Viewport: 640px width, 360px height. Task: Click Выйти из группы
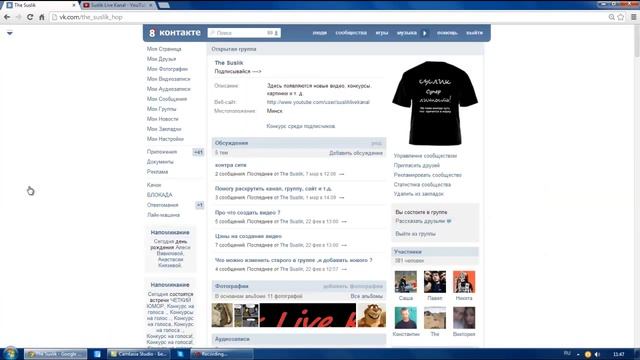point(416,234)
